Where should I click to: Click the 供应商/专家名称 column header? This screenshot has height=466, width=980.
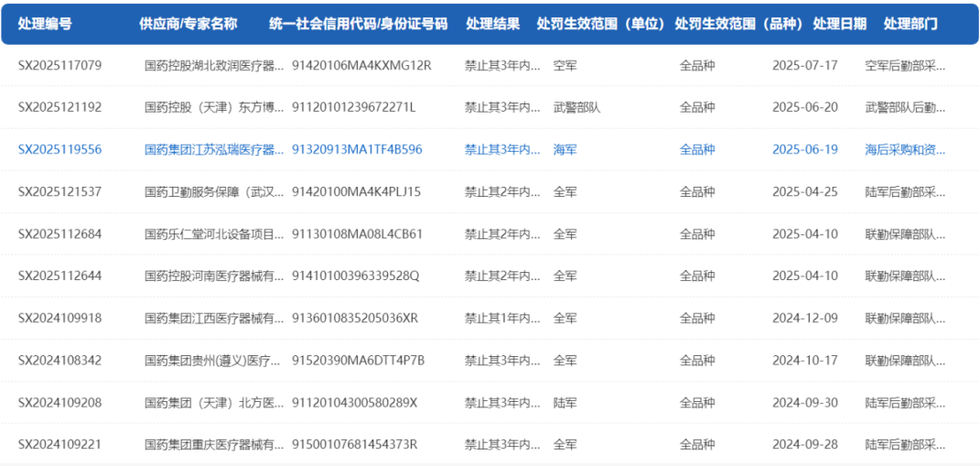[x=188, y=24]
